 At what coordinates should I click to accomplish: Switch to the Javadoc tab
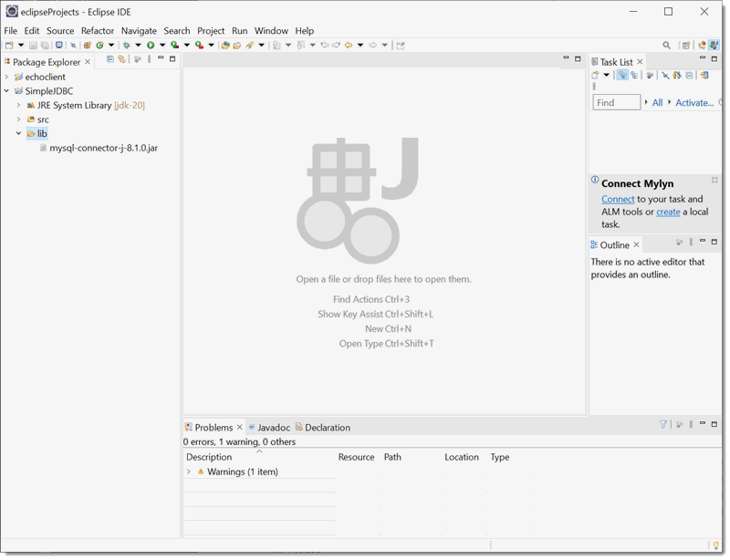coord(269,428)
